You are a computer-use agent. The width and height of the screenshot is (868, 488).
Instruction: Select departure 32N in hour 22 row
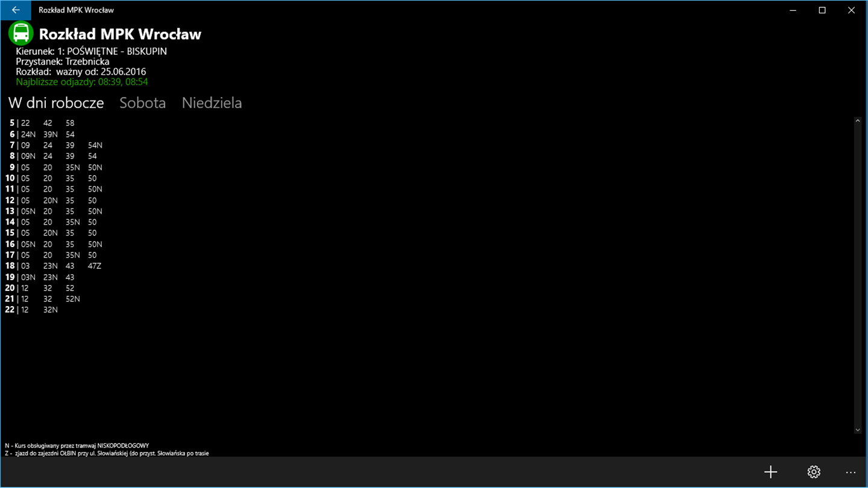pyautogui.click(x=51, y=310)
